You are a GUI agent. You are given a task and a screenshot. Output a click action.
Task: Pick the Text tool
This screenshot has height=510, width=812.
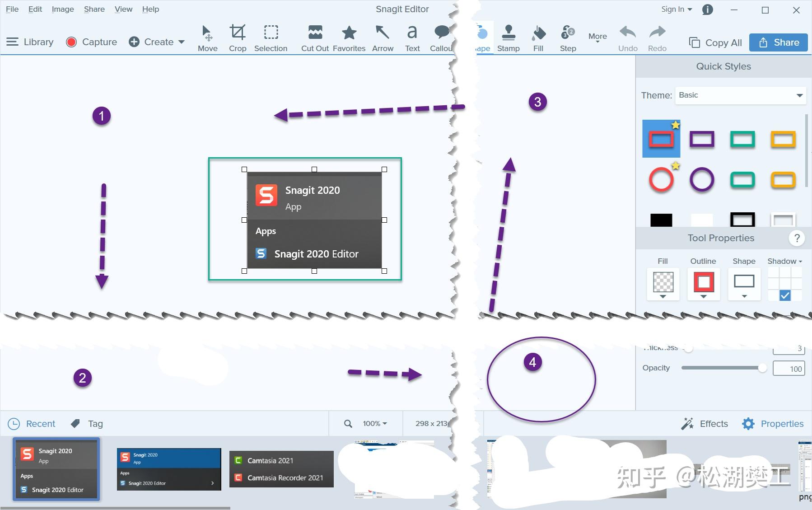[412, 38]
